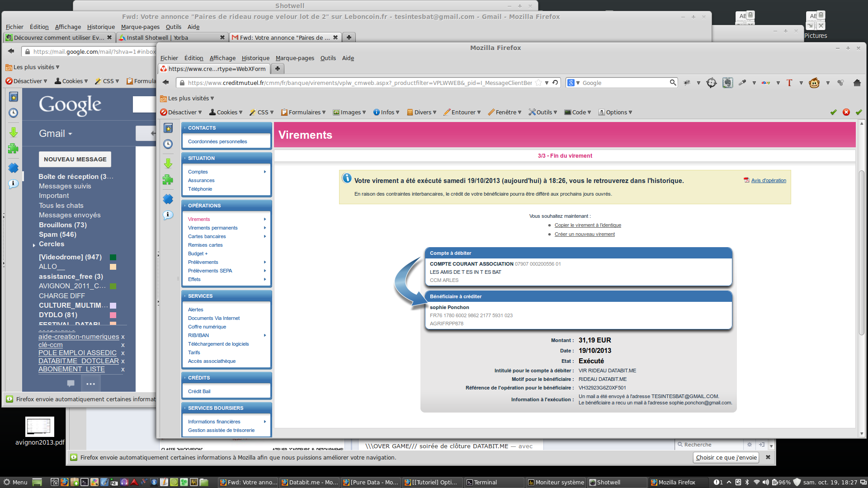Expand the Comptes submenu arrow
Image resolution: width=868 pixels, height=488 pixels.
(x=265, y=172)
